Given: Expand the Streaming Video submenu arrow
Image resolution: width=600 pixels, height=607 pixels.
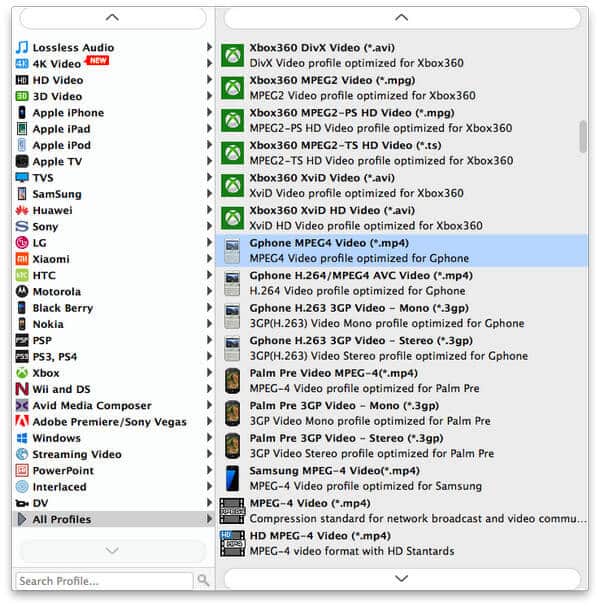Looking at the screenshot, I should [x=209, y=454].
